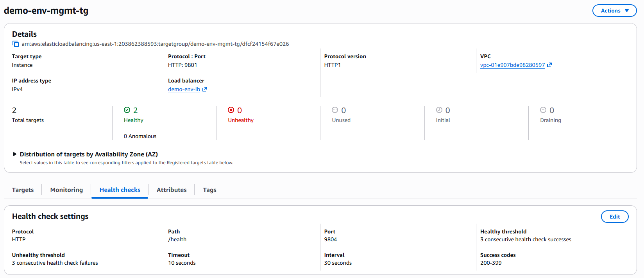The image size is (644, 278).
Task: Edit the health check settings
Action: [615, 217]
